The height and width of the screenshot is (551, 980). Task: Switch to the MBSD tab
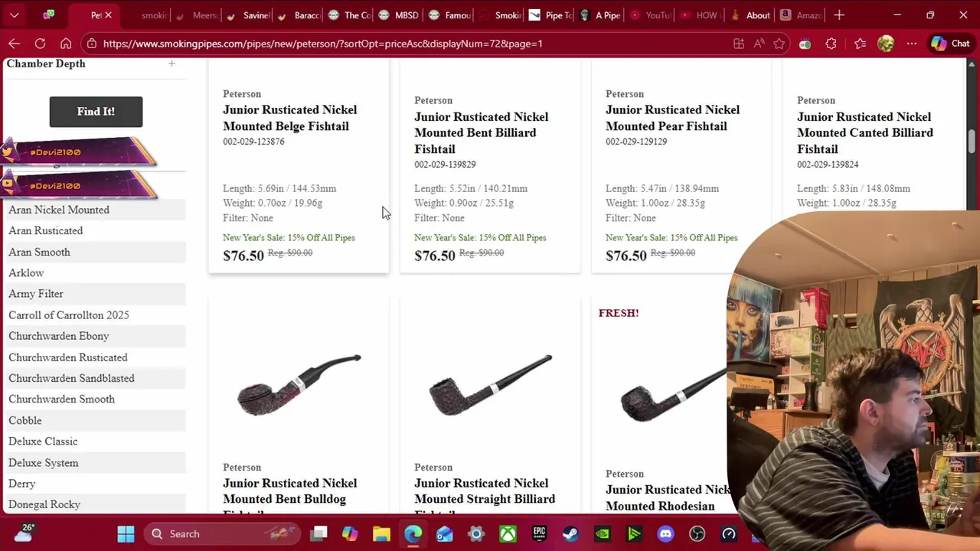399,15
